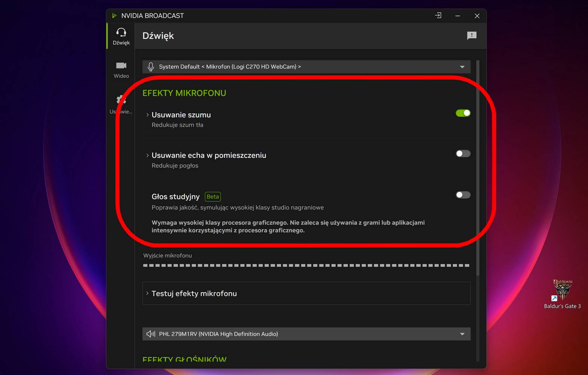
Task: Click the Poprawia jakość studio description text
Action: pos(238,207)
